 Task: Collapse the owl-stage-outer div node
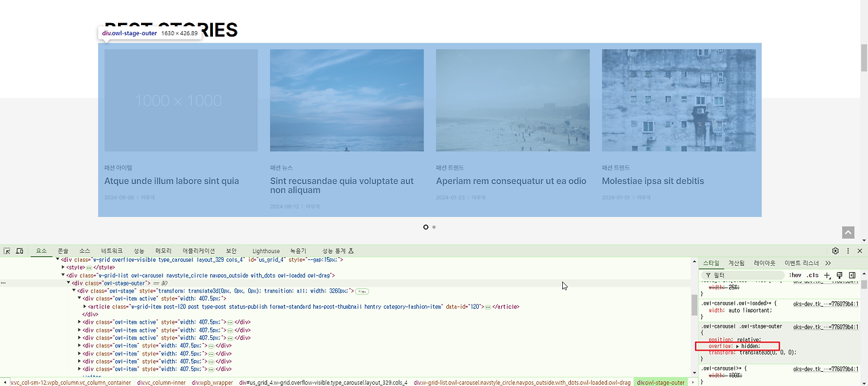pyautogui.click(x=68, y=283)
